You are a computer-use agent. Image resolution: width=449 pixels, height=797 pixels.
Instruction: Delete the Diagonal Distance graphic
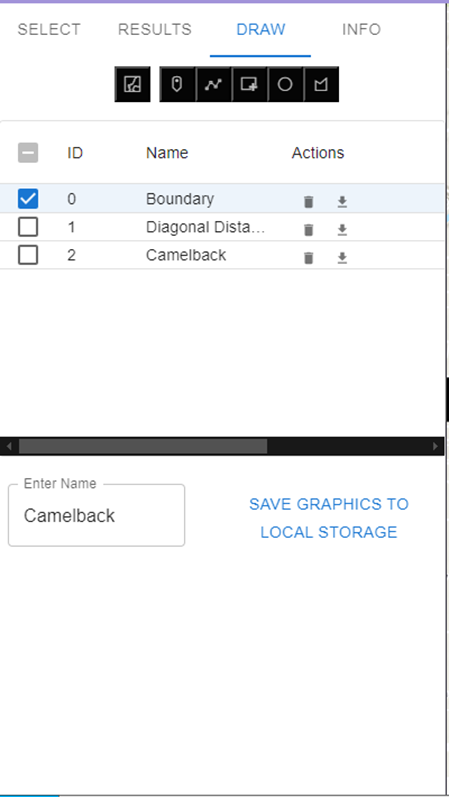(308, 230)
